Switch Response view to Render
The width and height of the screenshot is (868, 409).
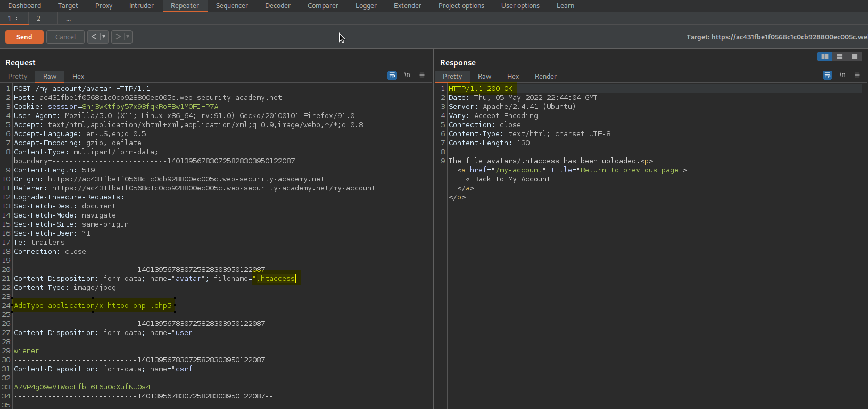tap(545, 77)
